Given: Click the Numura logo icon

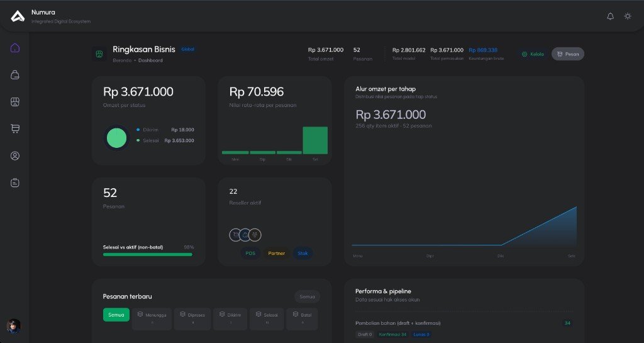Looking at the screenshot, I should click(x=18, y=16).
